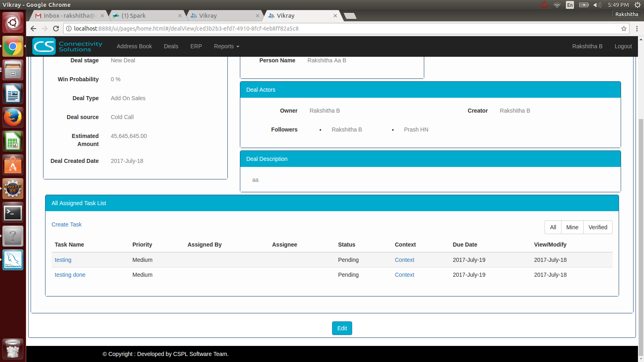Expand the Reports dropdown menu
The width and height of the screenshot is (644, 362).
[x=226, y=46]
